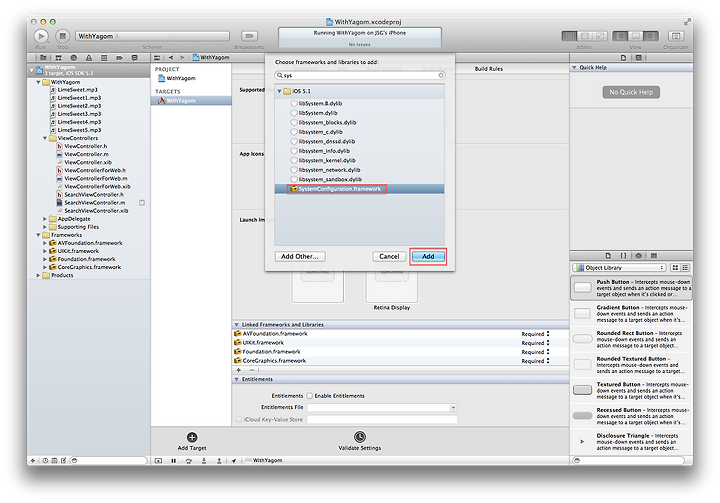The height and width of the screenshot is (503, 720).
Task: Open the Organizer window
Action: coord(675,36)
